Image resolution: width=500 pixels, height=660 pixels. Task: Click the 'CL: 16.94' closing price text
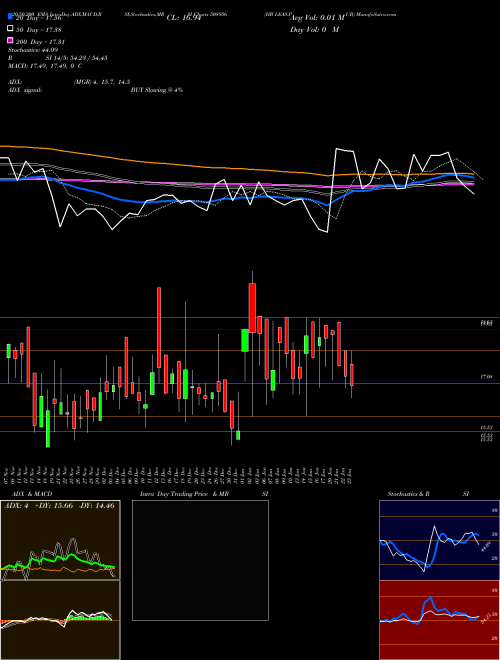[184, 18]
